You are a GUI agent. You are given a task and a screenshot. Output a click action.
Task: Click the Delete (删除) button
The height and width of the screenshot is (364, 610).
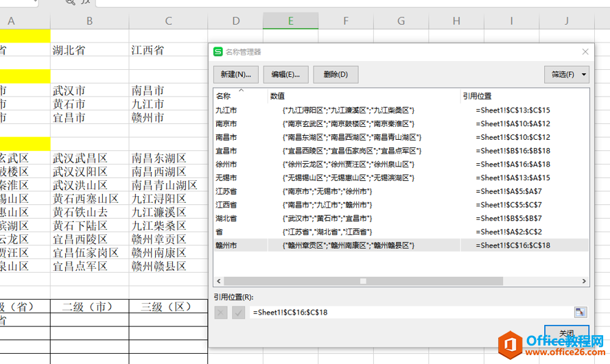336,75
